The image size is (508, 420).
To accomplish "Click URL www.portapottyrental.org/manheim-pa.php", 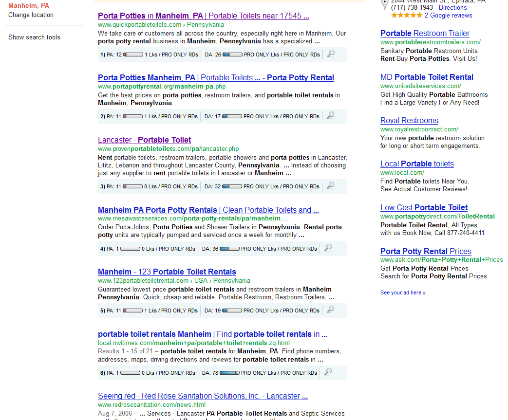I will (162, 87).
